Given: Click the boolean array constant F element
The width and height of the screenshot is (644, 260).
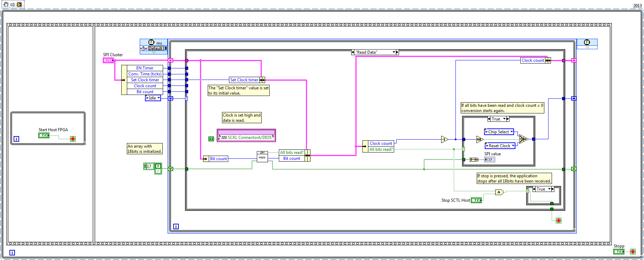Looking at the screenshot, I should coord(158,166).
